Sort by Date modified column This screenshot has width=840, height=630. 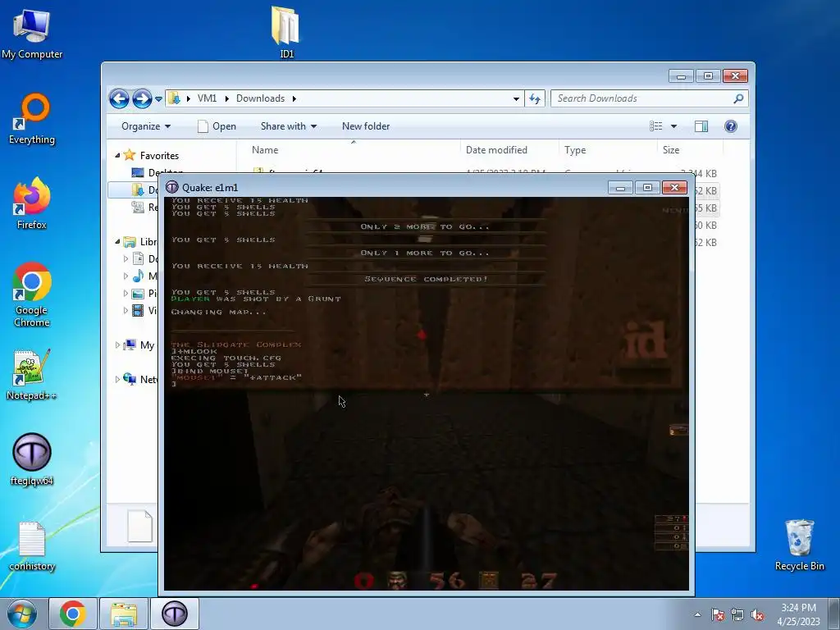[x=509, y=150]
